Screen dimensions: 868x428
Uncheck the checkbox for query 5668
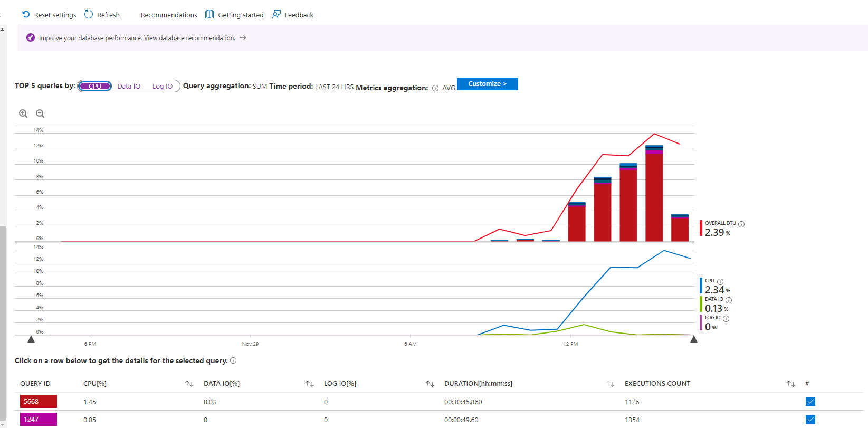point(810,402)
